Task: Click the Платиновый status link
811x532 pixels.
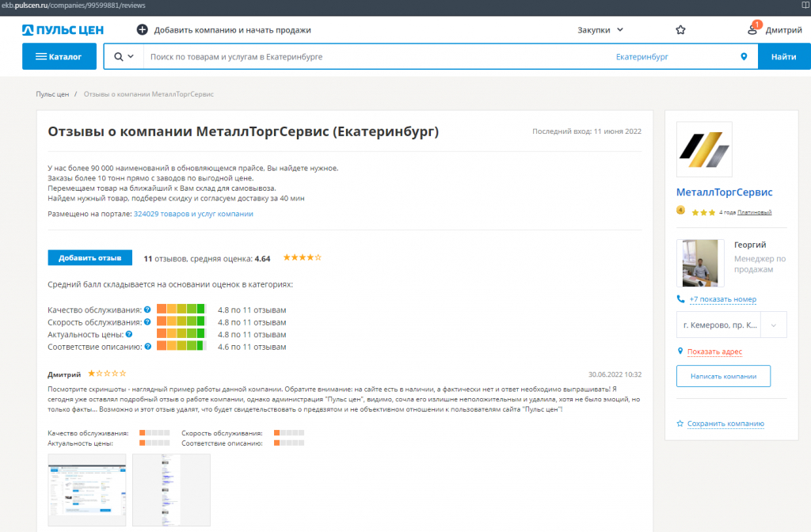Action: tap(754, 212)
